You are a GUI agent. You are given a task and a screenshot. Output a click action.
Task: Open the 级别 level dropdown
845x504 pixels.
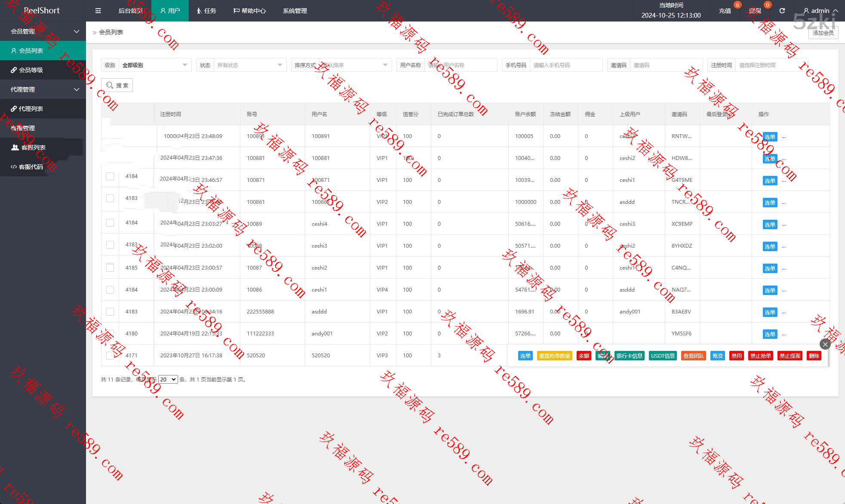[x=154, y=65]
